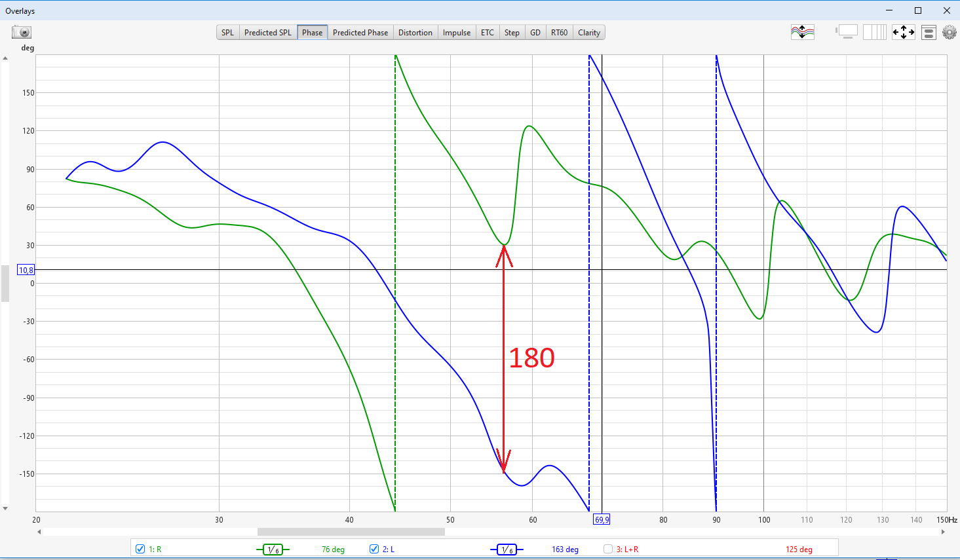
Task: Click the four-arrow graph limits icon
Action: (x=903, y=32)
